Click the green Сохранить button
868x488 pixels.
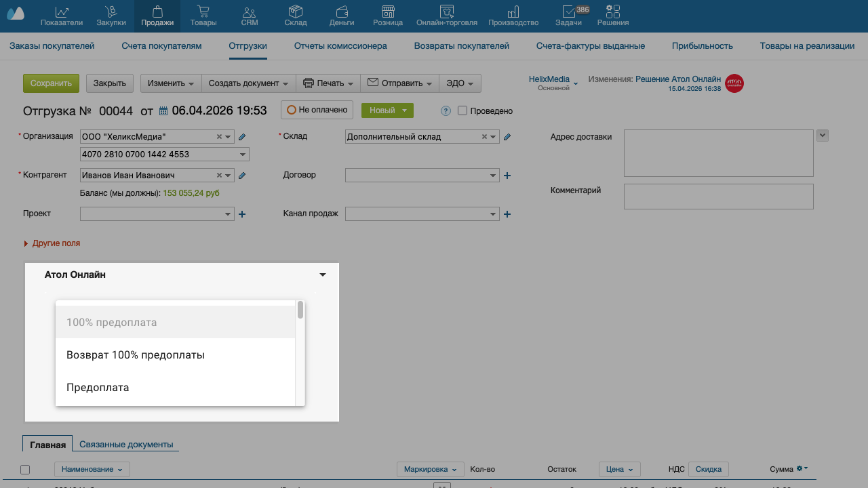(51, 83)
